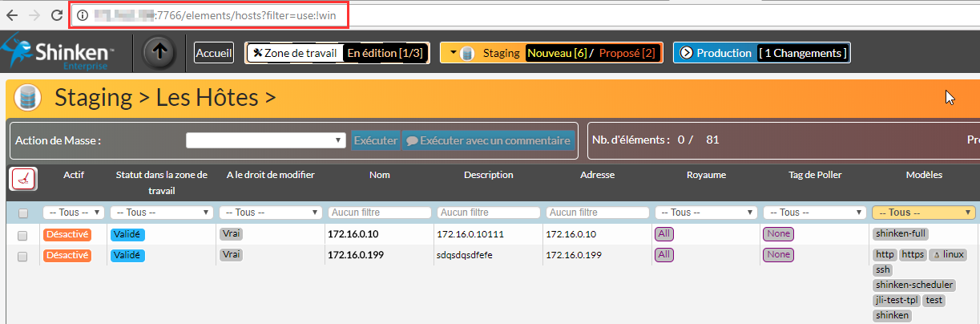Expand the Actif column filter dropdown

(73, 213)
